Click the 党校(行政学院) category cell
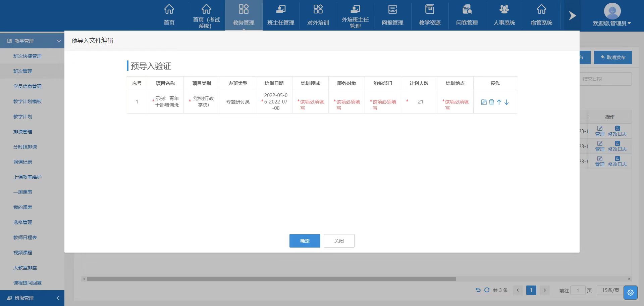The height and width of the screenshot is (306, 644). point(202,101)
